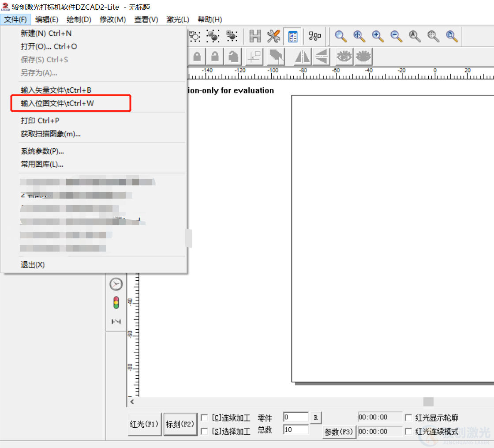Open the 编辑(E) menu
This screenshot has height=448, width=494.
click(47, 19)
